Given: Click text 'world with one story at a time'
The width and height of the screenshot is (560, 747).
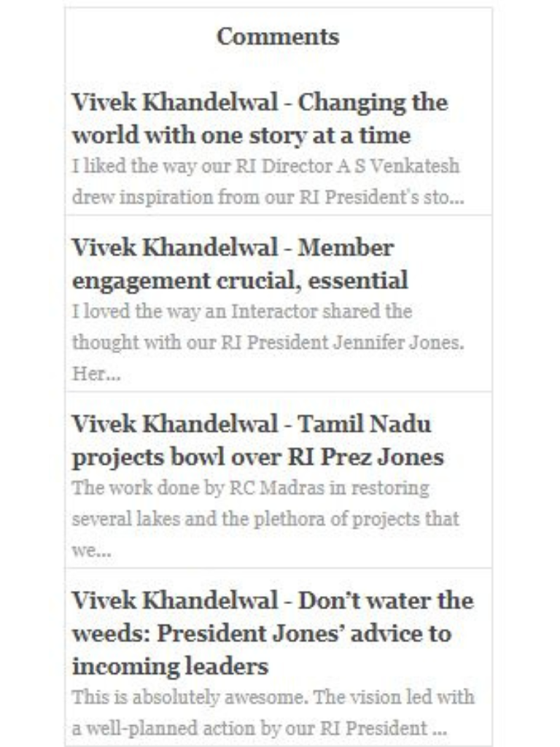Looking at the screenshot, I should pos(241,135).
